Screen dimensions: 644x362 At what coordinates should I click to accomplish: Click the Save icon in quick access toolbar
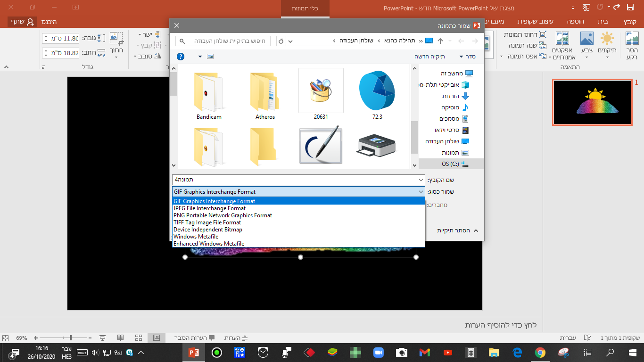[630, 7]
